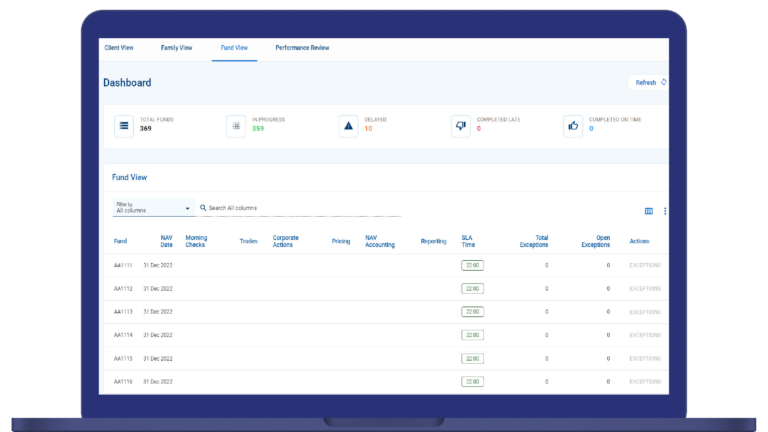Open the column layout view icon
The image size is (768, 432).
[649, 211]
